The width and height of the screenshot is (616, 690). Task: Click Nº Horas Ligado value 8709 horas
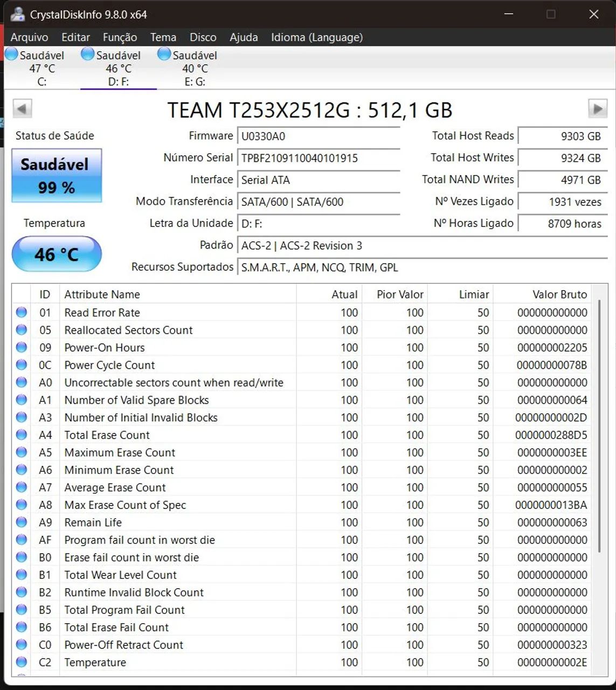563,223
